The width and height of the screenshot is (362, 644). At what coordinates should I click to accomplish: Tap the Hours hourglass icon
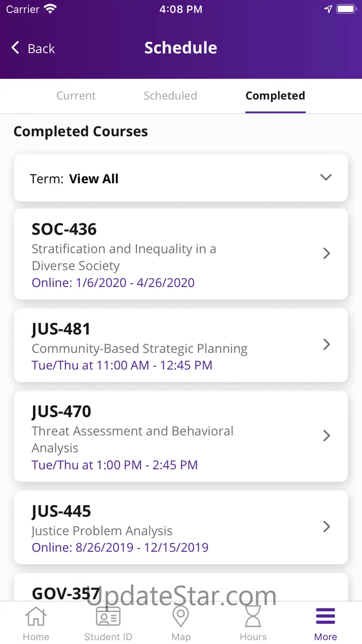[253, 617]
